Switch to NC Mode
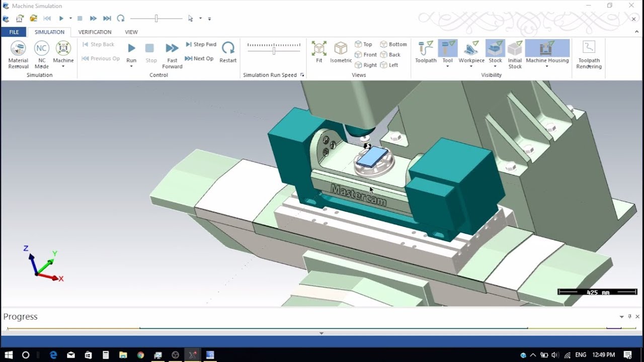 pos(42,55)
